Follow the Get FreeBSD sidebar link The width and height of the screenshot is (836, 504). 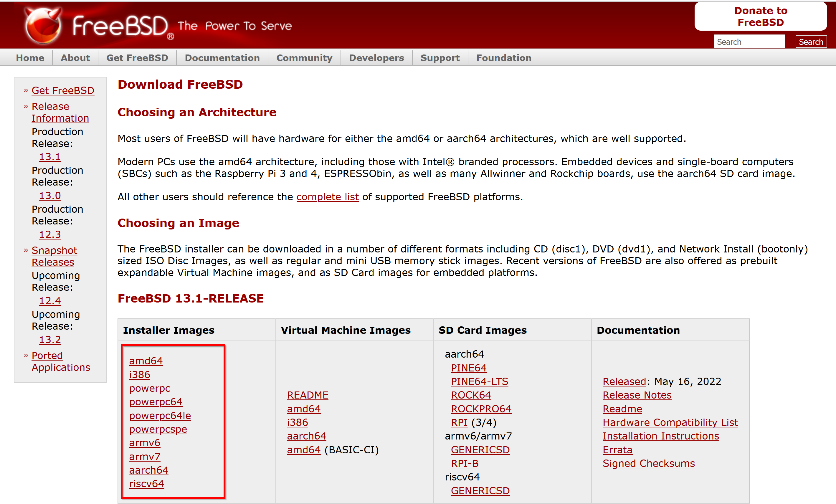click(63, 90)
